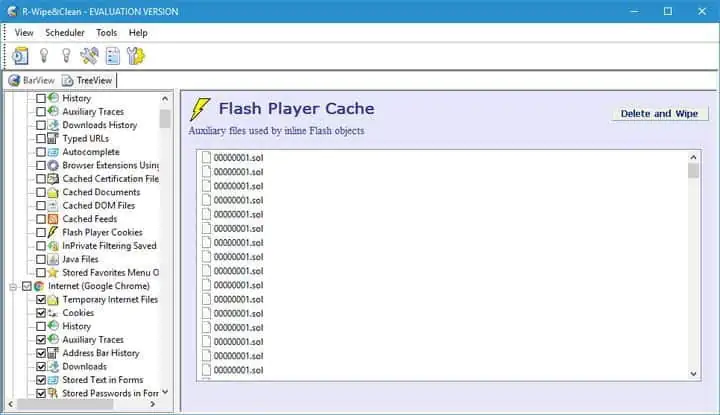Viewport: 720px width, 415px height.
Task: Check the Java Files checkbox
Action: [41, 259]
